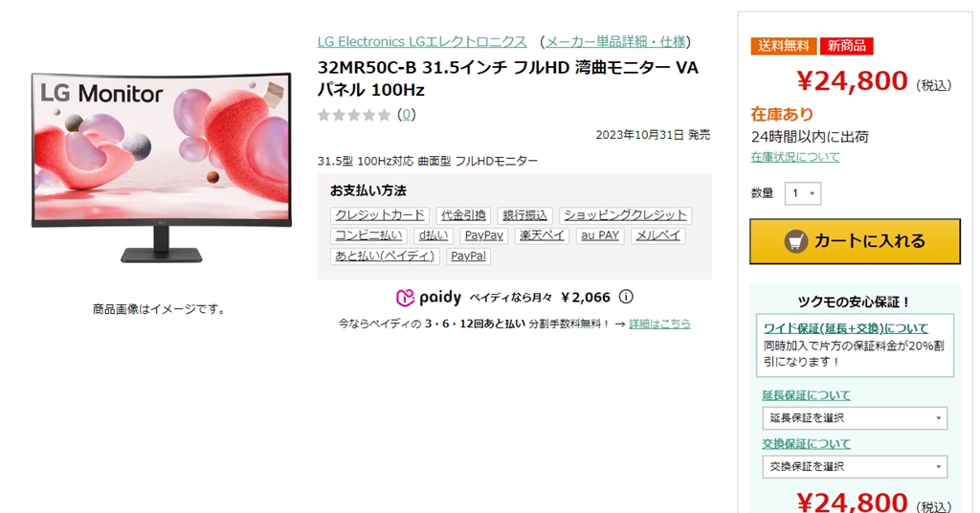Select クレジットカード payment method

[x=379, y=215]
